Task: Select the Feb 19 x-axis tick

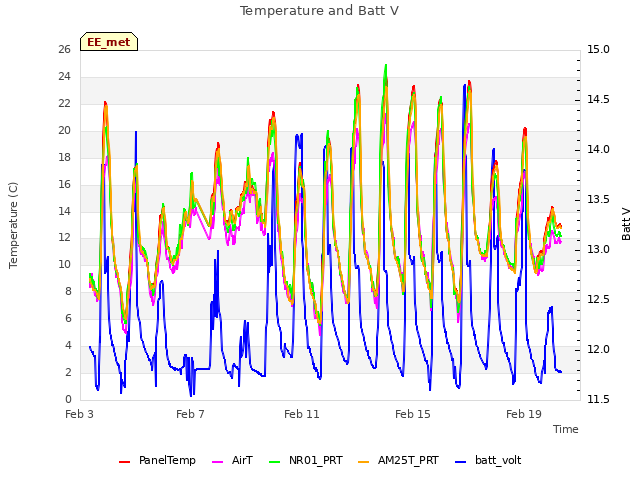Action: (524, 414)
